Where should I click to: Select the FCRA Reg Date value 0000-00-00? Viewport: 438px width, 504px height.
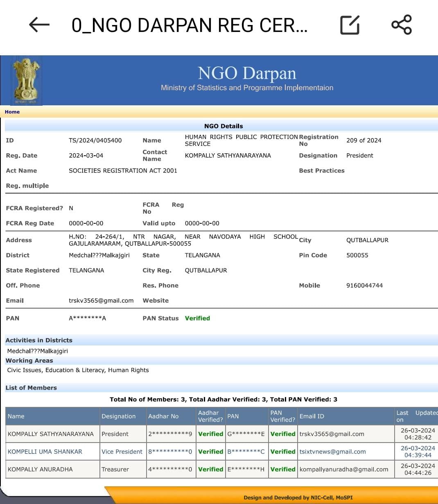point(86,223)
